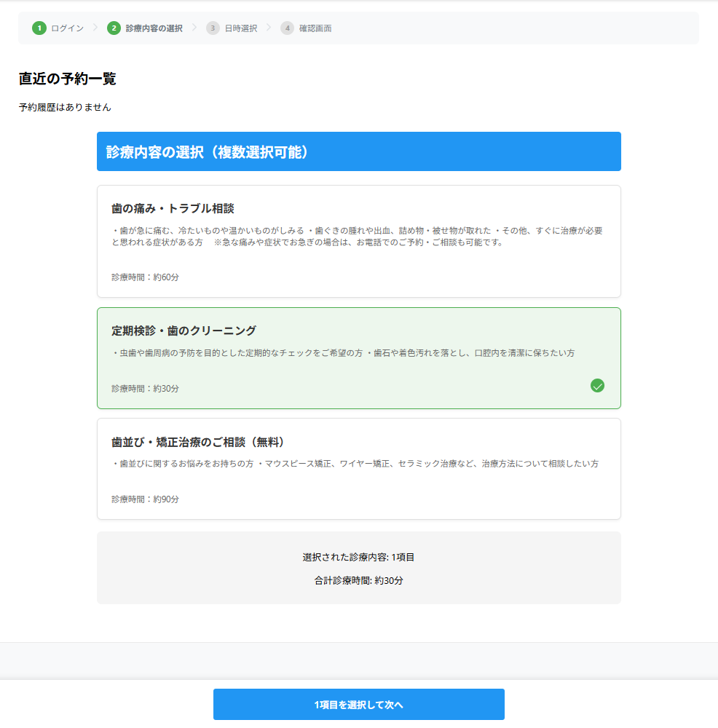
Task: Click the blue 診療内容の選択（複数選択可能） header
Action: point(358,151)
